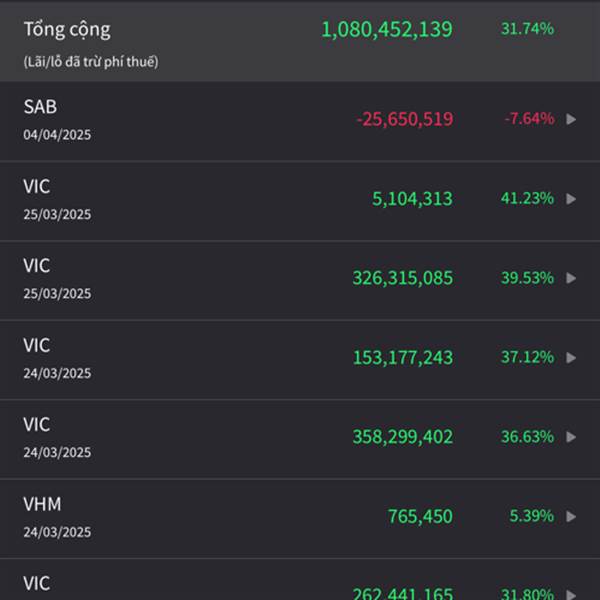Click the SAB date 04/04/2025
Screen dimensions: 600x600
[x=57, y=134]
